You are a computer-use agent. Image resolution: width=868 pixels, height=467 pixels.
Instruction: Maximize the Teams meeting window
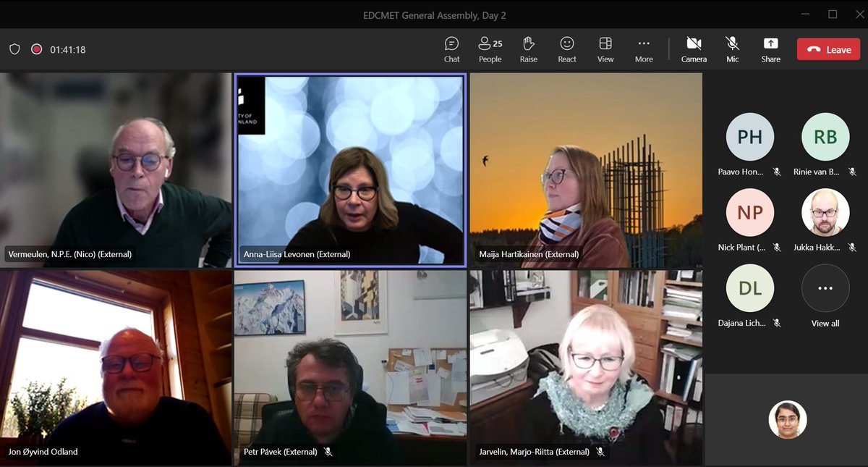pos(833,14)
